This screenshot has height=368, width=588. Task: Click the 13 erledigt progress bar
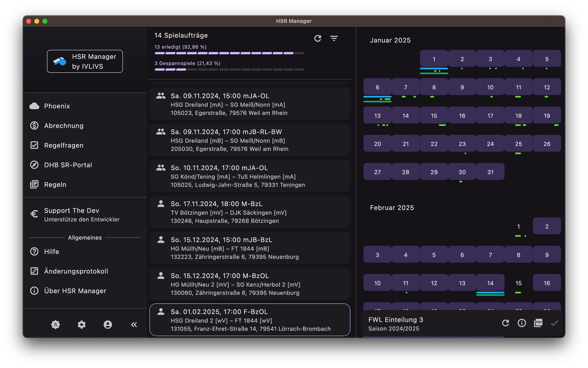[229, 53]
